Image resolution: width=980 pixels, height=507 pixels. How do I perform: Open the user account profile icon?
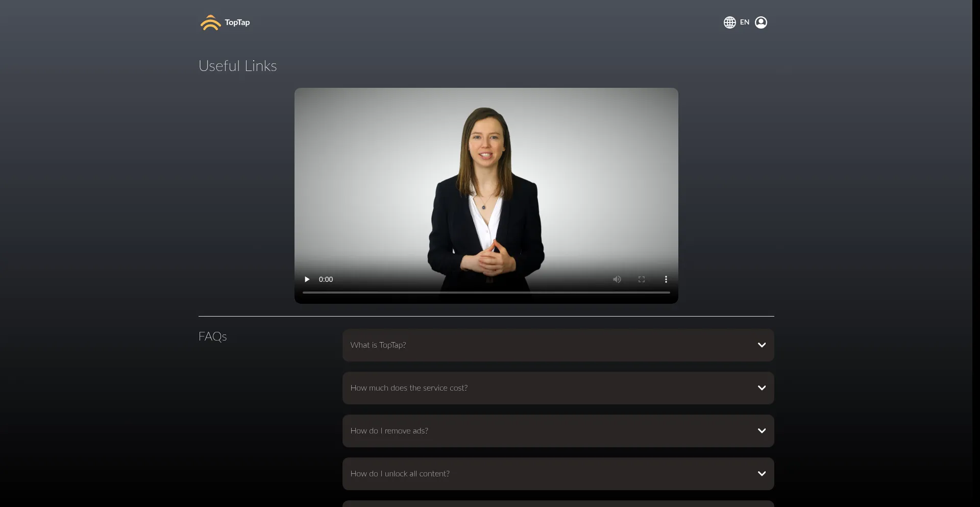click(x=761, y=22)
